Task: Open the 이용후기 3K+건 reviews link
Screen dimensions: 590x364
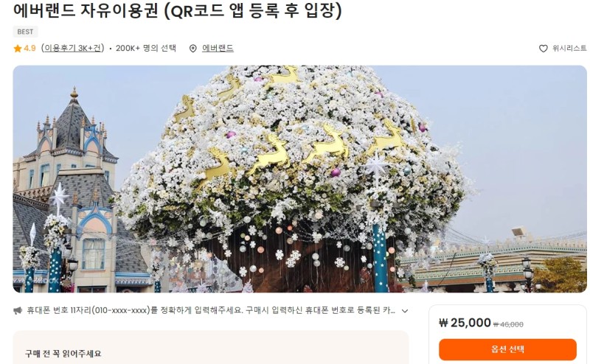Action: click(72, 48)
